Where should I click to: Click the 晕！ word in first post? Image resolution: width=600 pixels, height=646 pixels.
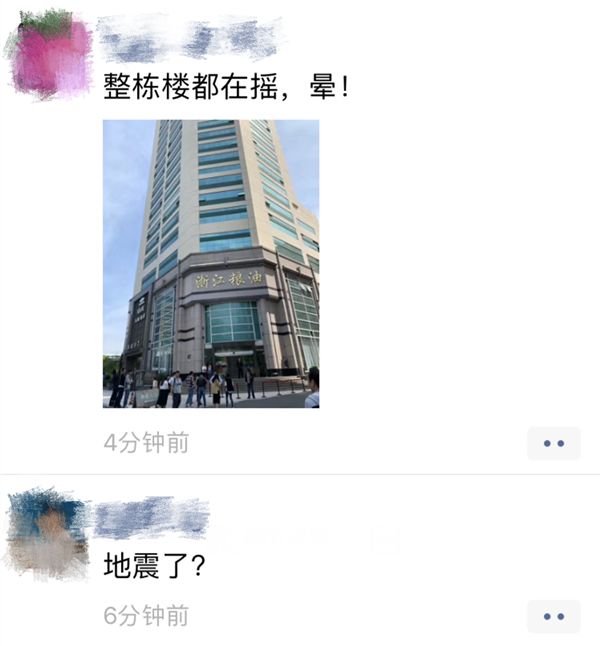[330, 87]
